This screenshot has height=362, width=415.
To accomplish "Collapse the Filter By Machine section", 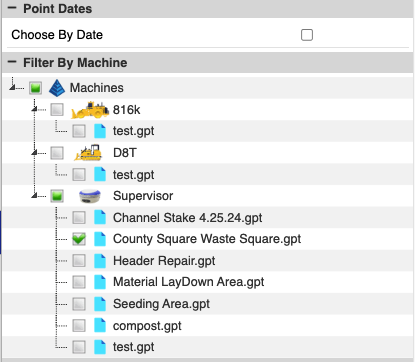I will [x=12, y=62].
